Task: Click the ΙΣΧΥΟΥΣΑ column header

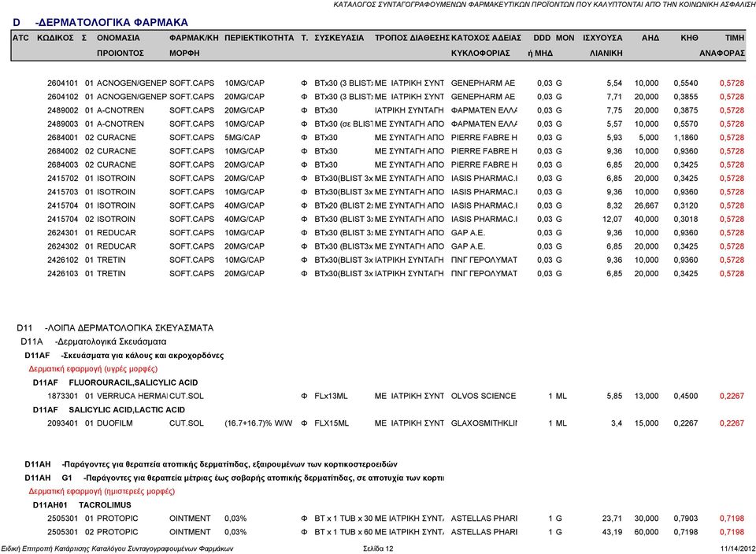Action: click(602, 38)
